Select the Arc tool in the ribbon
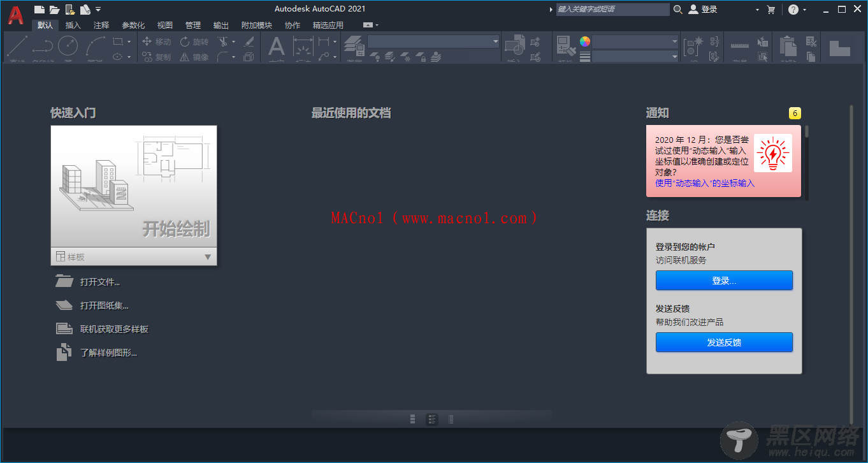868x463 pixels. click(95, 47)
